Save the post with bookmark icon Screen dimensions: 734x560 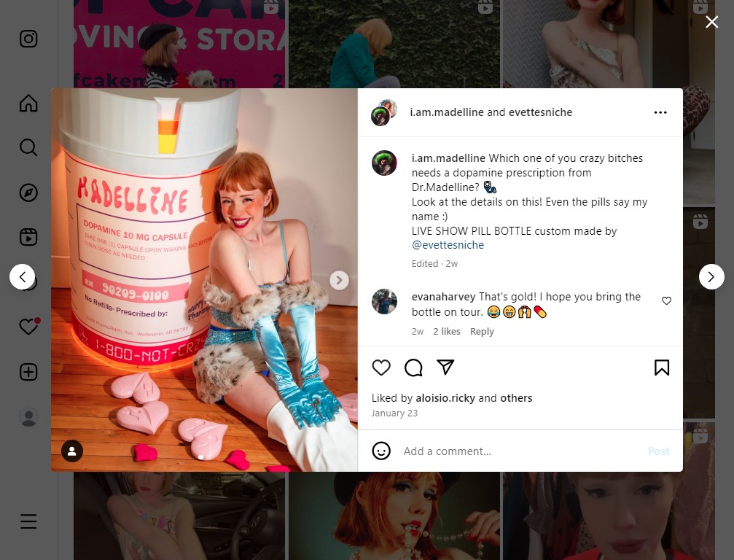(x=661, y=367)
